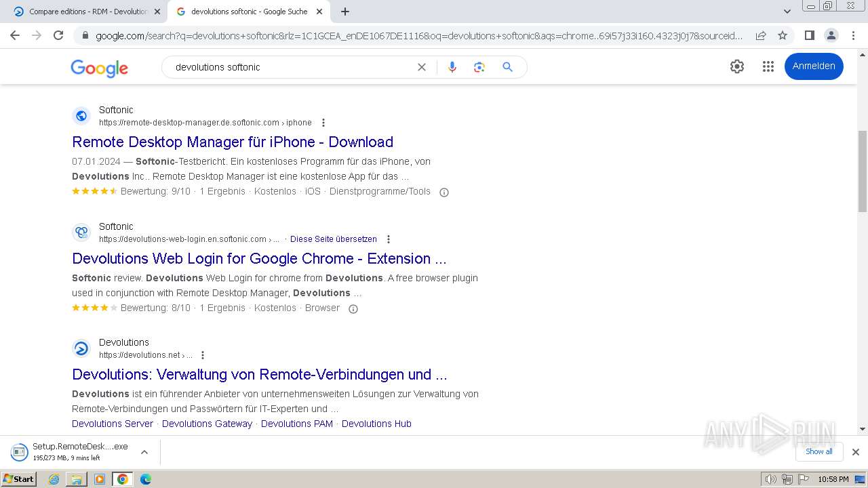Click the page vertical scrollbar thumb

(863, 171)
